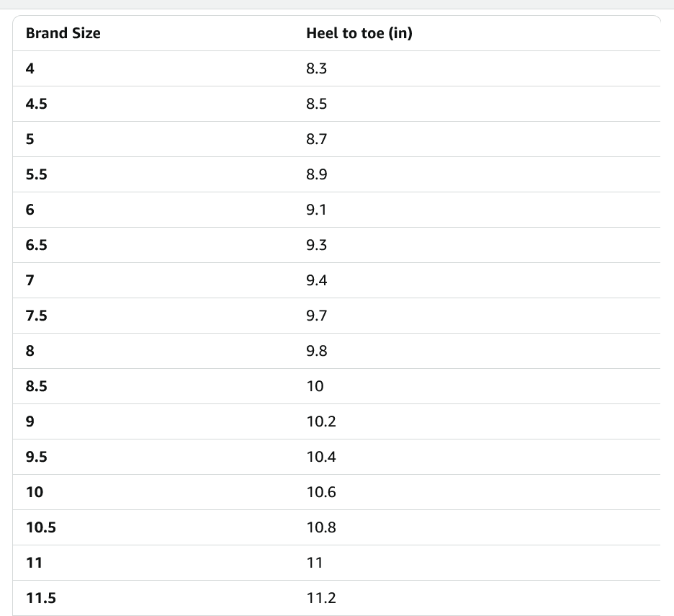This screenshot has height=616, width=674.
Task: Click the 11.2 heel to toe value
Action: tap(321, 598)
